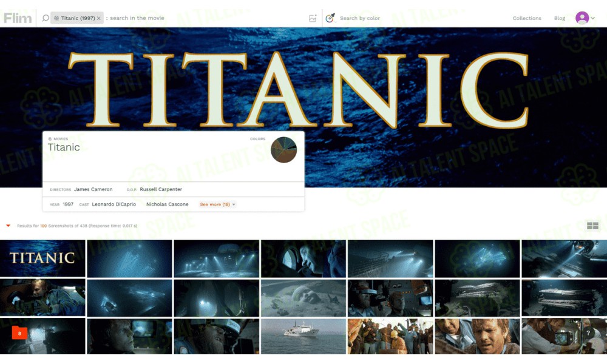Click the Titanic (1997) filter chip
607x364 pixels.
pyautogui.click(x=77, y=18)
